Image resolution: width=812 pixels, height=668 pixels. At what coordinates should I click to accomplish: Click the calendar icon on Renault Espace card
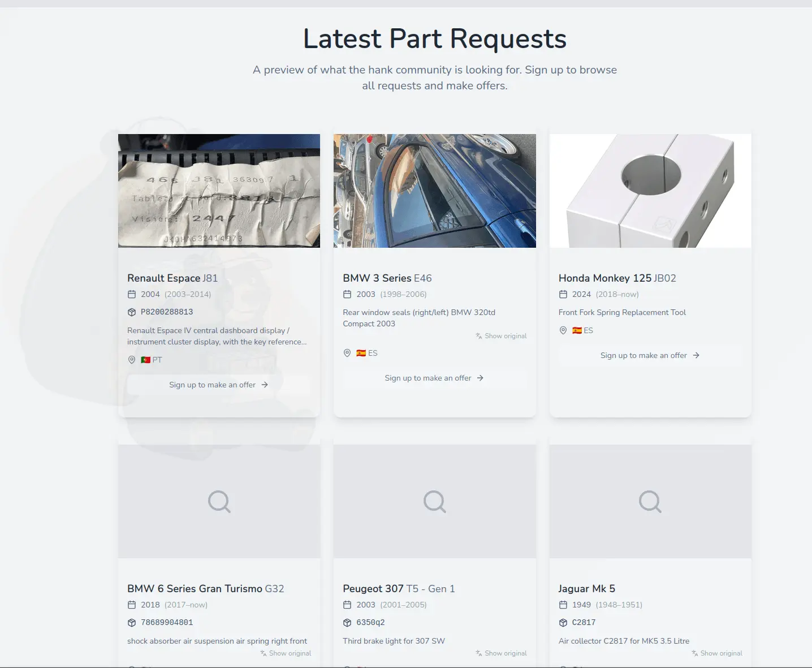pos(132,294)
